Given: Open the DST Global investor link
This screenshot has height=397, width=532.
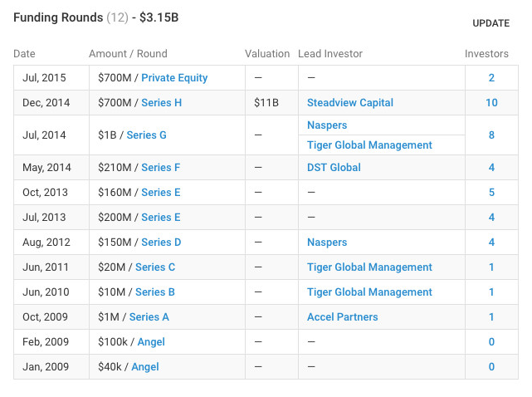Looking at the screenshot, I should point(334,168).
